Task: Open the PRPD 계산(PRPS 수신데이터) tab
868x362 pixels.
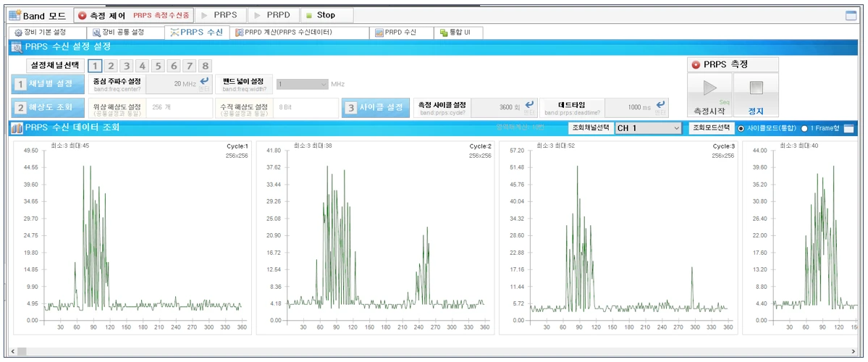Action: [x=300, y=33]
